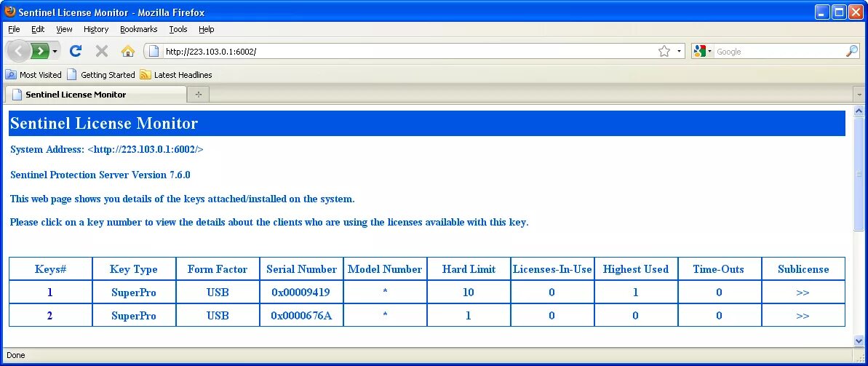
Task: Click the green Forward arrow button
Action: pyautogui.click(x=40, y=52)
